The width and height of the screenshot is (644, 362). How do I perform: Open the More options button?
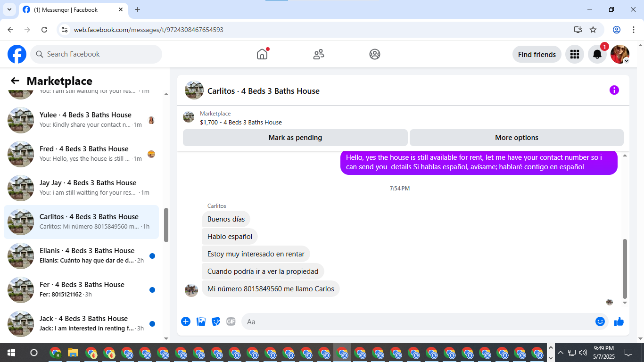pyautogui.click(x=517, y=138)
